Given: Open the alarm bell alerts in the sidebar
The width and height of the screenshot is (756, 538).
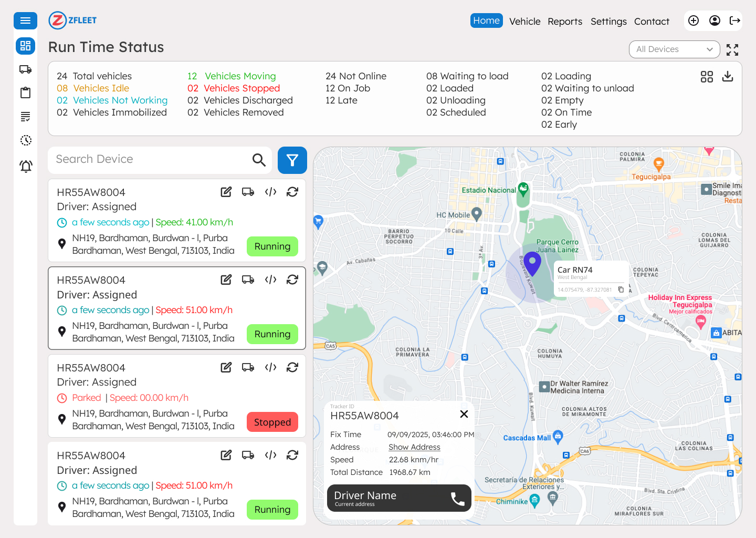Looking at the screenshot, I should (x=25, y=167).
